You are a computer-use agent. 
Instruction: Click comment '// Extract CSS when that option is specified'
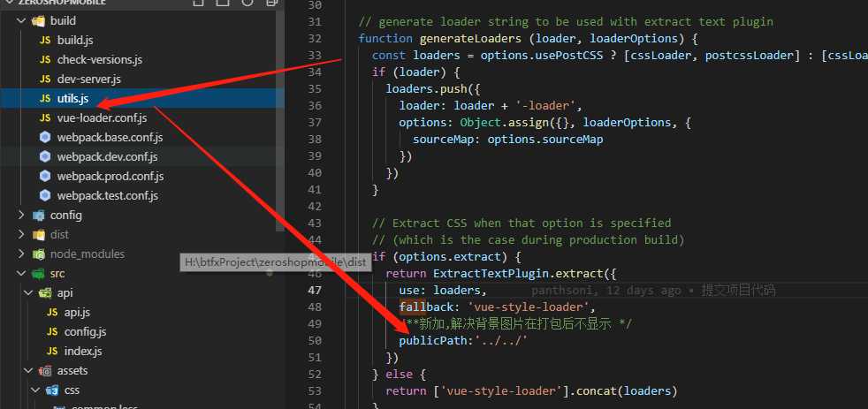(x=522, y=223)
